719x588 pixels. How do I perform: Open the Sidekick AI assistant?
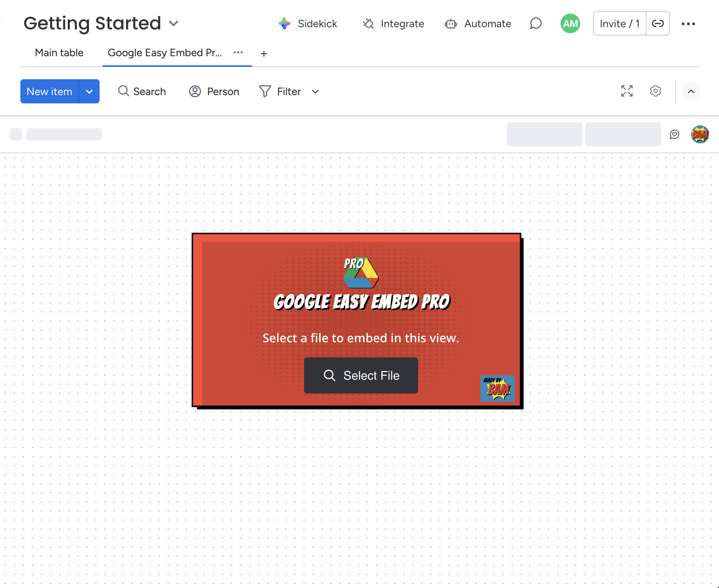coord(308,23)
